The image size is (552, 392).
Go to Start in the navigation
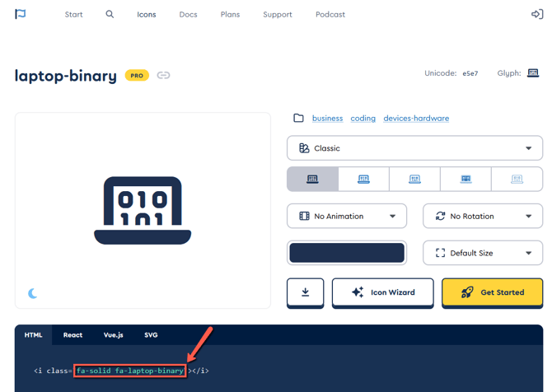tap(73, 15)
